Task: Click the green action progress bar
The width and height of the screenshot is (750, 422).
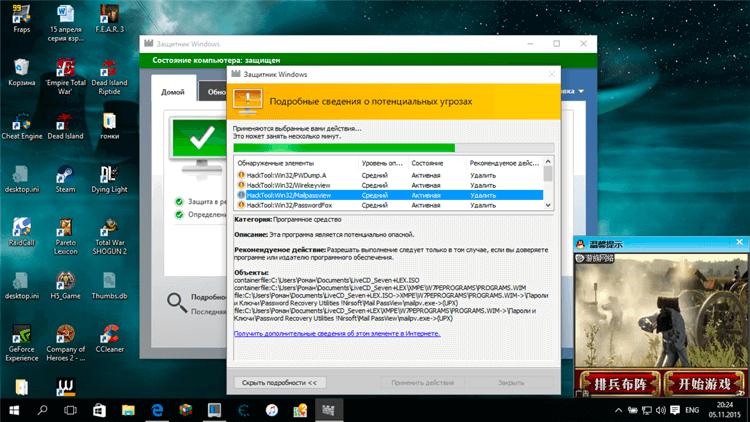Action: pyautogui.click(x=393, y=148)
